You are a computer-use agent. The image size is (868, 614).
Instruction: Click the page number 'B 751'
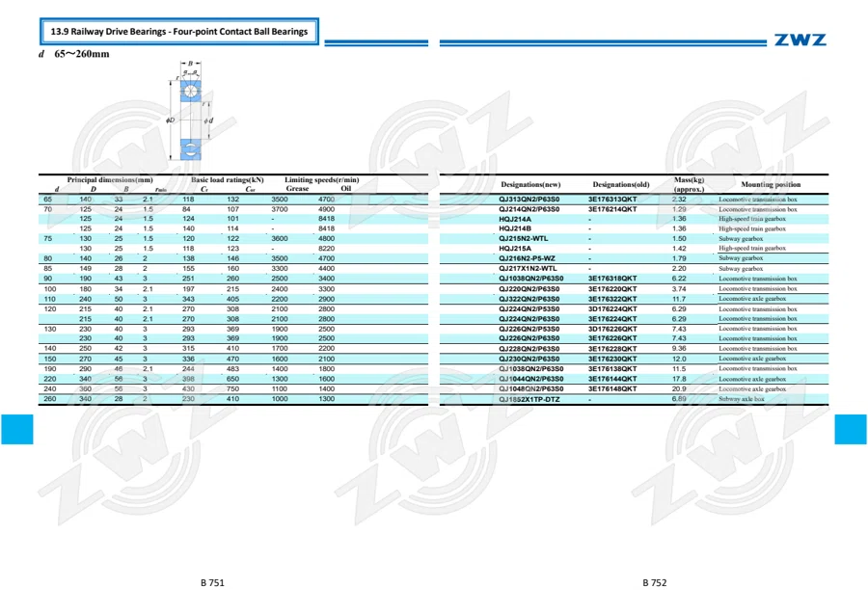[212, 582]
